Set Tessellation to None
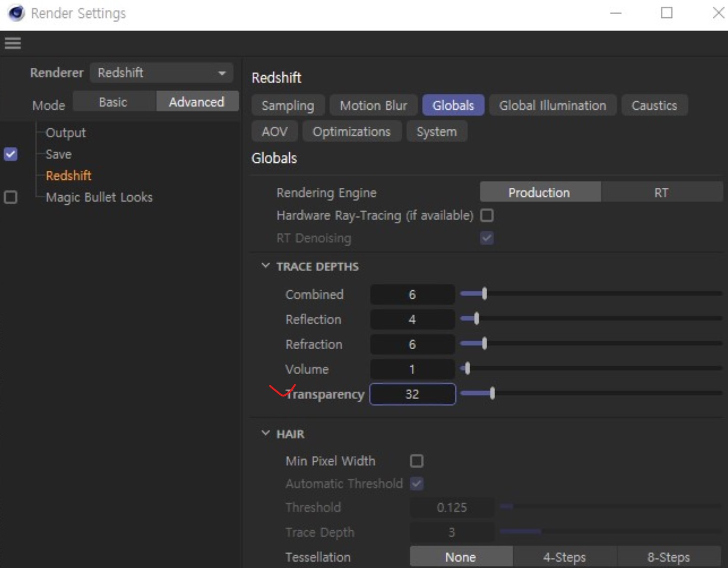The width and height of the screenshot is (728, 568). click(461, 557)
